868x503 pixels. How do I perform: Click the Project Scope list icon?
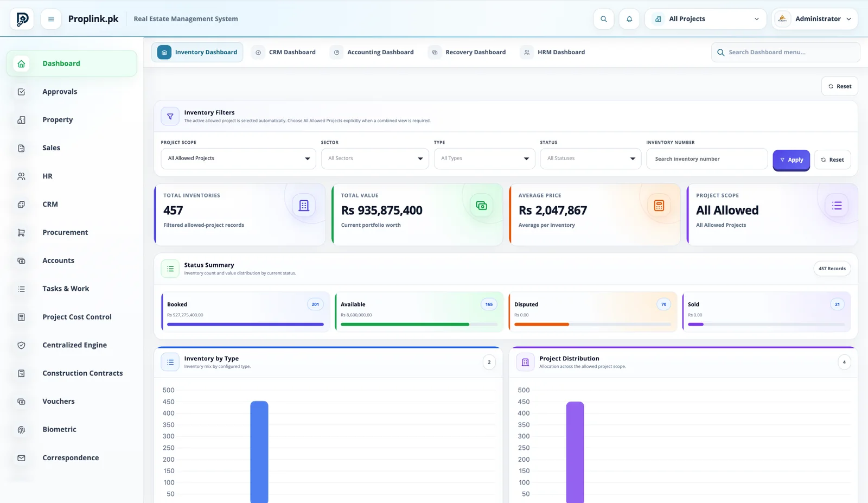[x=837, y=206]
